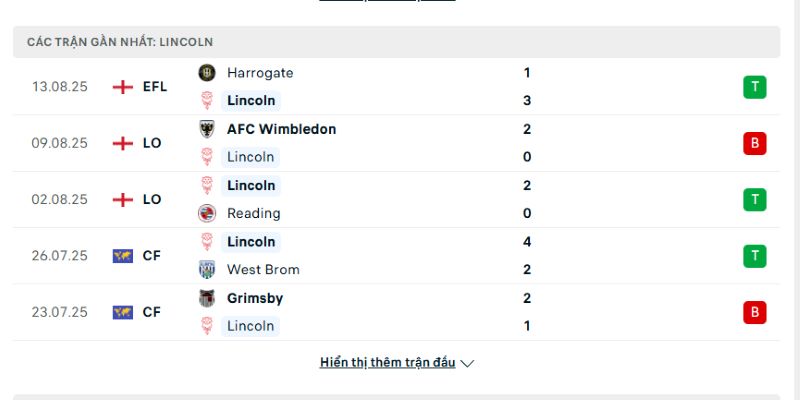Click the West Brom club crest
This screenshot has height=400, width=800.
(207, 269)
